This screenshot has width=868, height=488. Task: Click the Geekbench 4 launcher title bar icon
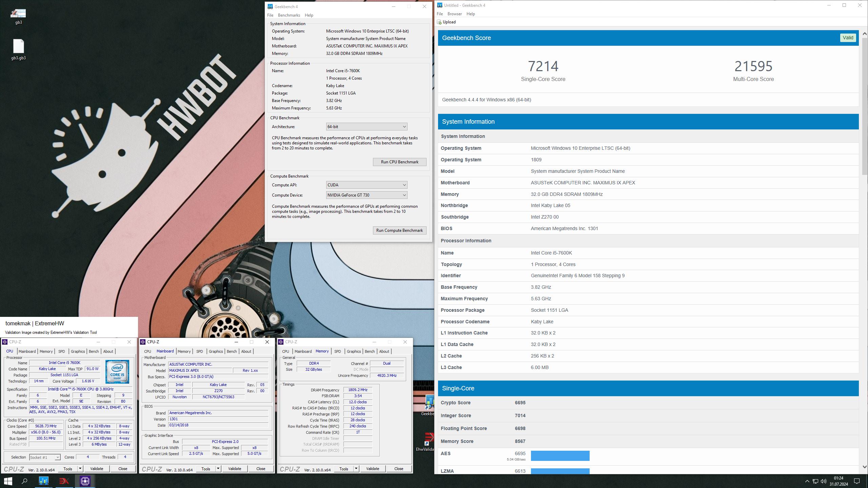click(x=270, y=6)
